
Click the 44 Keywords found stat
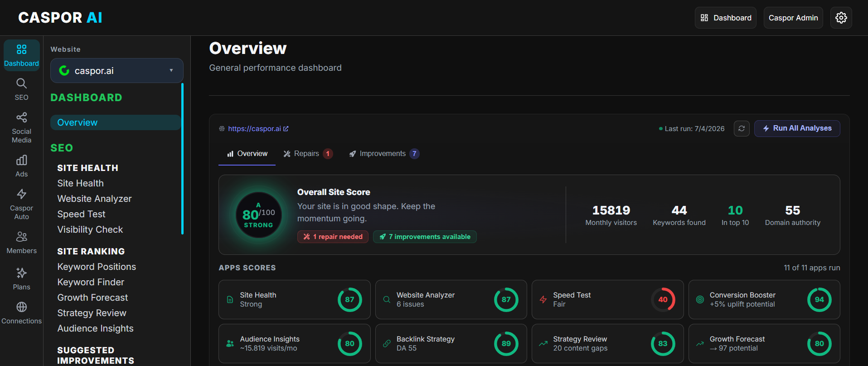[x=679, y=215]
